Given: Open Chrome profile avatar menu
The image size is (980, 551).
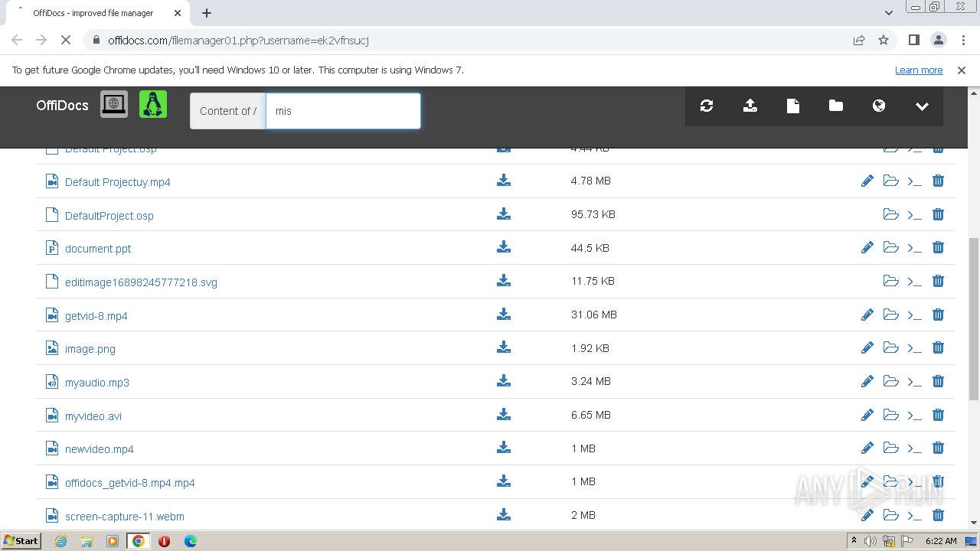Looking at the screenshot, I should 938,40.
